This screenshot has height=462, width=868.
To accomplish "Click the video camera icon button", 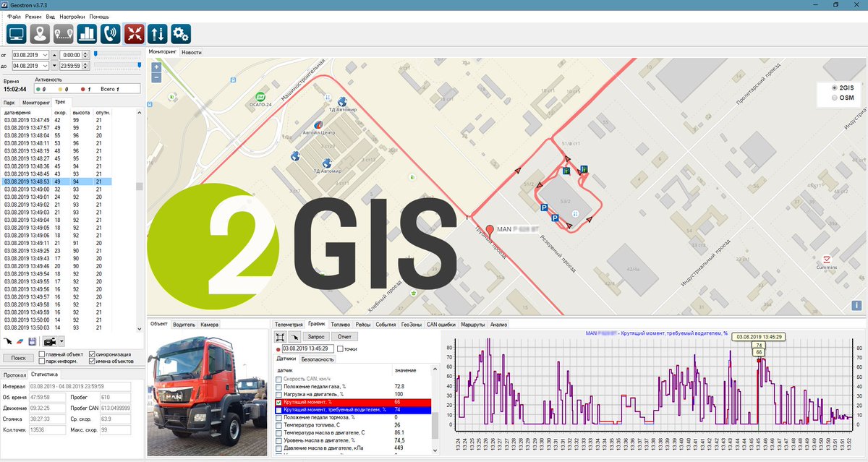I will pos(50,341).
